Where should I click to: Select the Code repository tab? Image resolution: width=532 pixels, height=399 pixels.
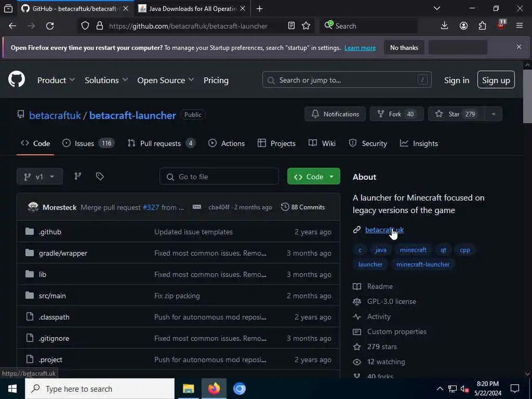35,143
